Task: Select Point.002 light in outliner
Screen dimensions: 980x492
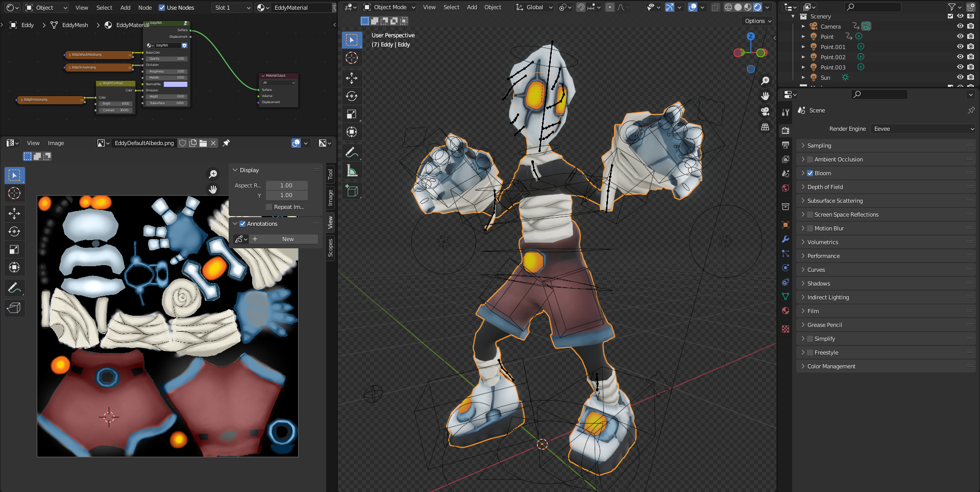Action: 832,57
